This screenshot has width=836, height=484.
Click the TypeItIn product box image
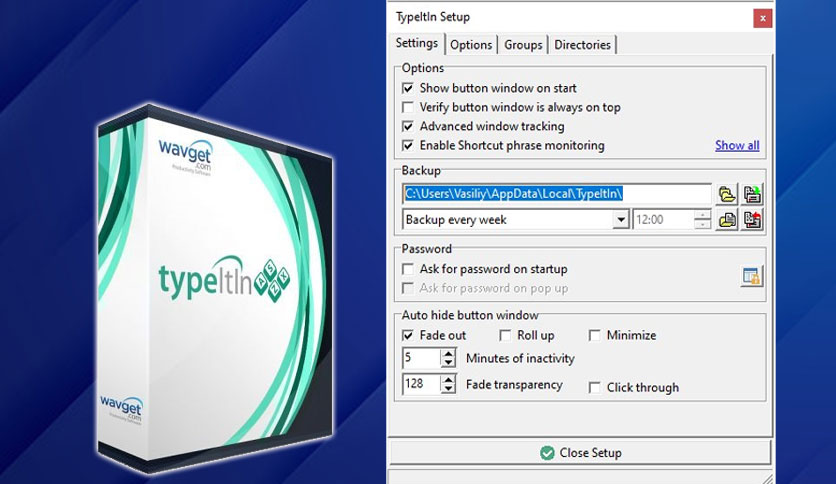pyautogui.click(x=215, y=288)
